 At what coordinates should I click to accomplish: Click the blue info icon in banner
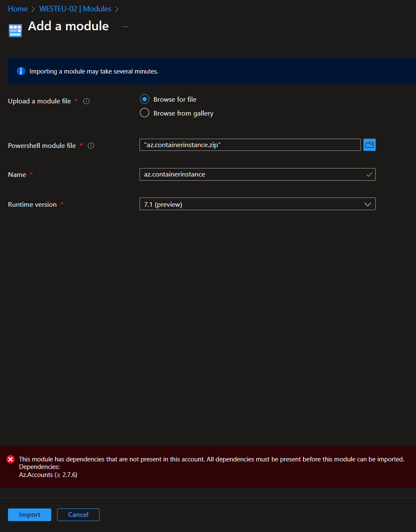21,71
